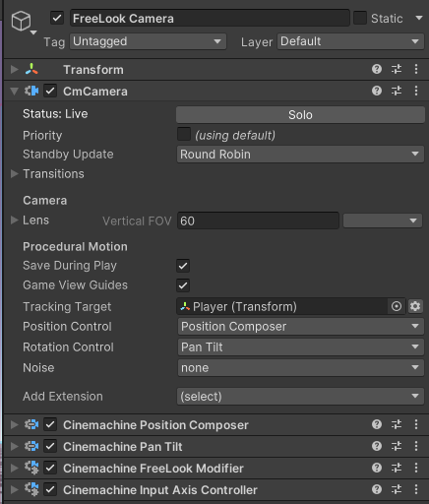
Task: Open Cinemachine Input Axis Controller help icon
Action: click(x=377, y=489)
